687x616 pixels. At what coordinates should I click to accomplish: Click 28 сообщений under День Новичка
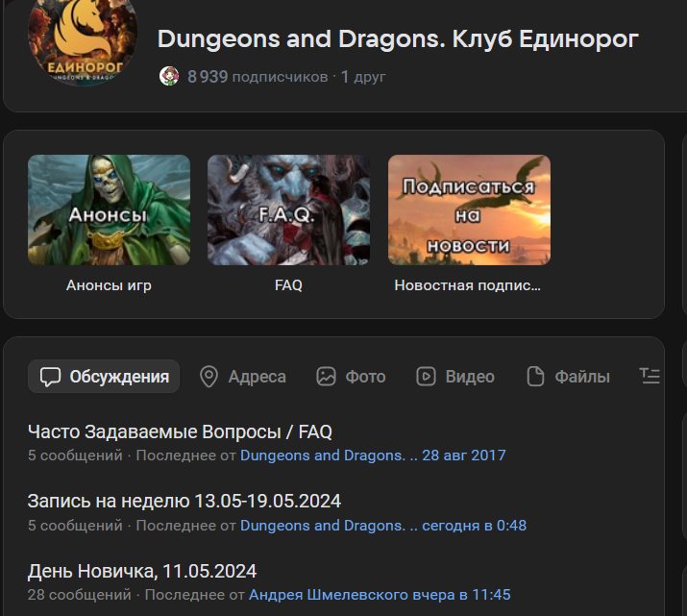pos(80,595)
